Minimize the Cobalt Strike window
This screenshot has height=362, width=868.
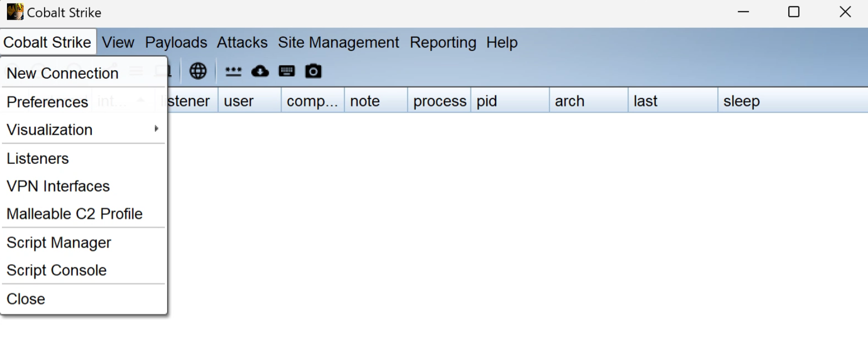tap(743, 12)
